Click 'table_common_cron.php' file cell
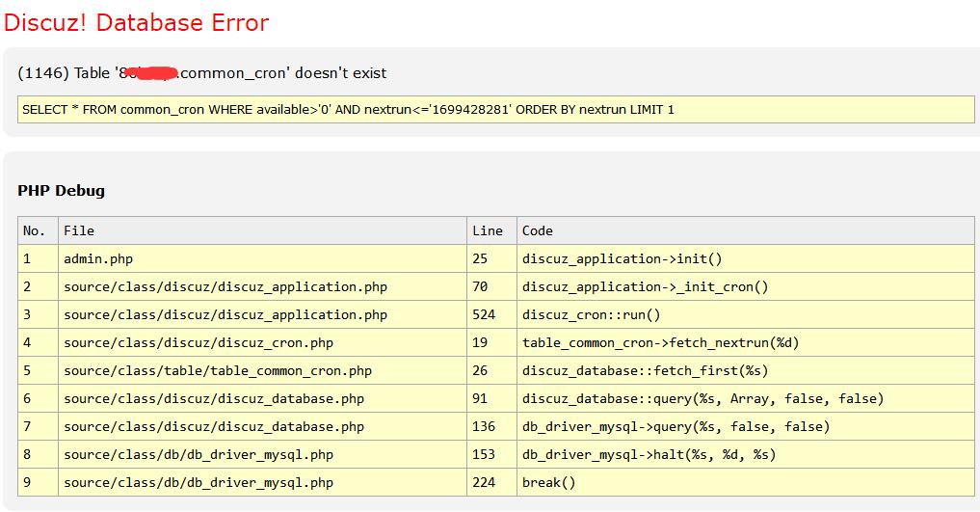The width and height of the screenshot is (980, 512). 262,370
